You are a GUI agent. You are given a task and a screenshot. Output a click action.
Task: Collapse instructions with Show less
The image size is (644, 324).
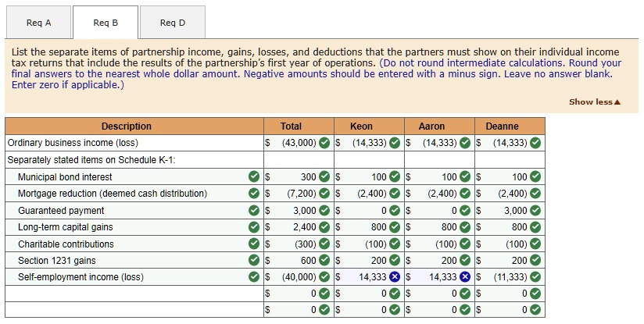tap(595, 102)
